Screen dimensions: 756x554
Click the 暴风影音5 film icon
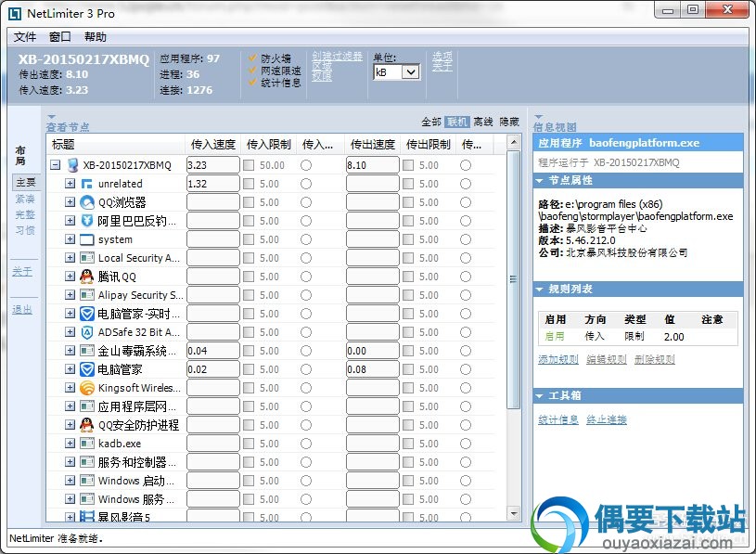point(87,517)
